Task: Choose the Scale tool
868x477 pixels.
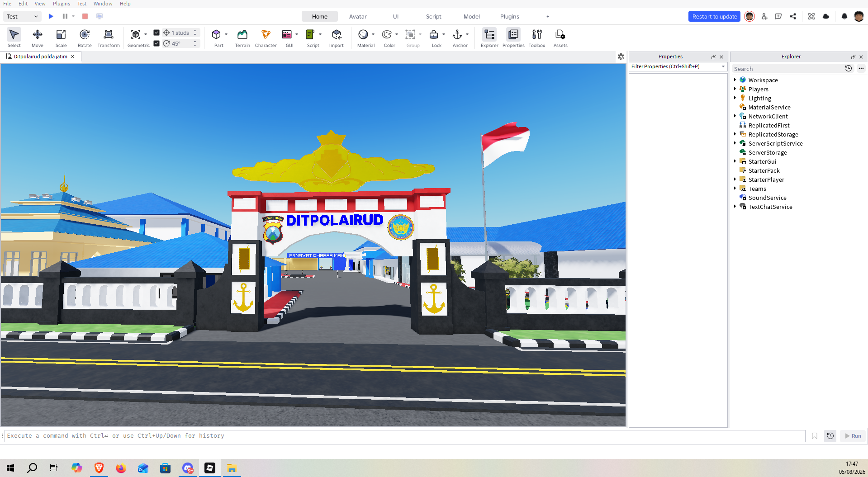Action: (61, 38)
